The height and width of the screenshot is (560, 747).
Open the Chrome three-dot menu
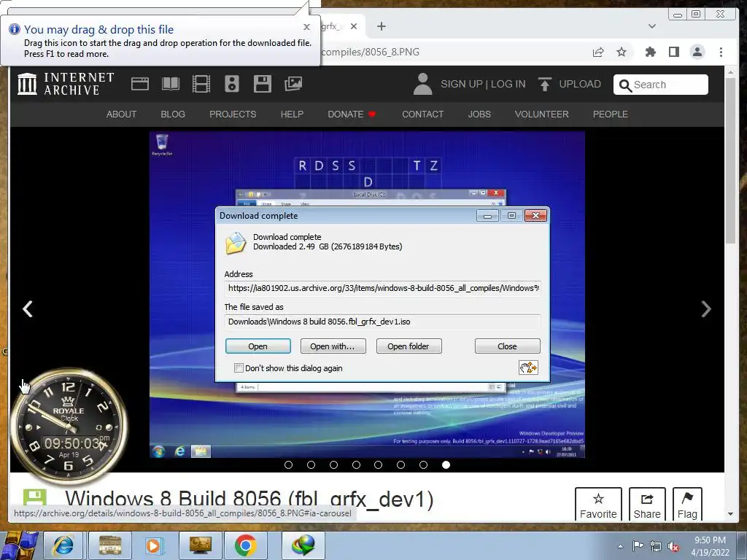tap(721, 52)
